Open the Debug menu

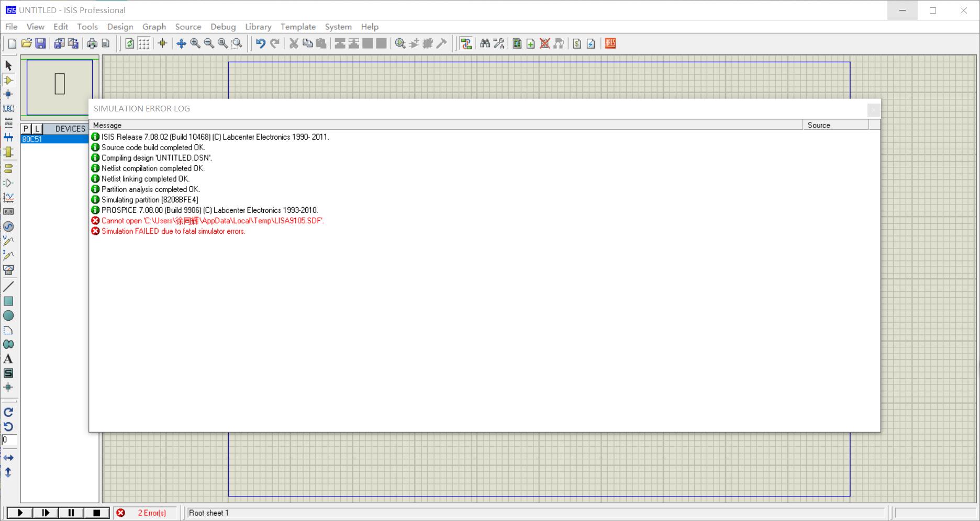(223, 27)
